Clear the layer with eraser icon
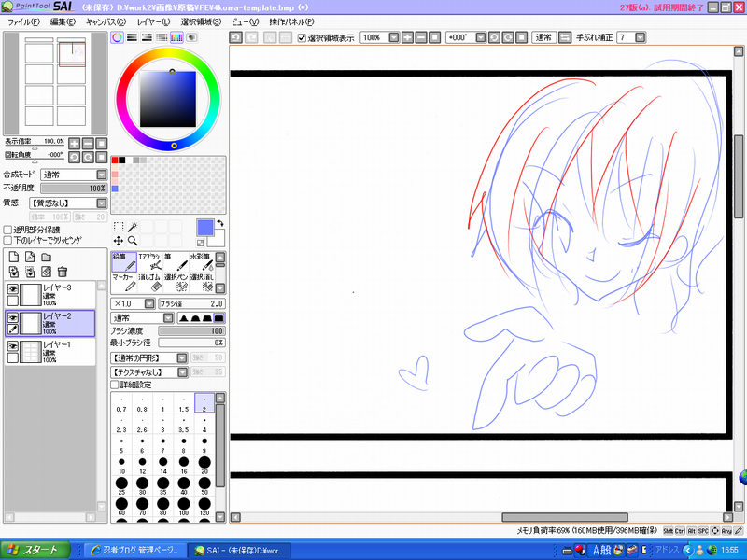The image size is (747, 560). pyautogui.click(x=46, y=272)
